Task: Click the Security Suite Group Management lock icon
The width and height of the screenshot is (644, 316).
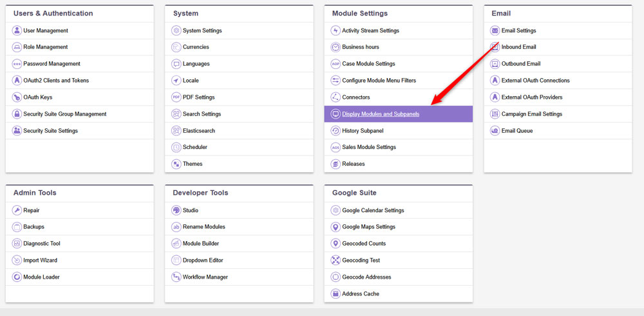Action: [x=17, y=114]
